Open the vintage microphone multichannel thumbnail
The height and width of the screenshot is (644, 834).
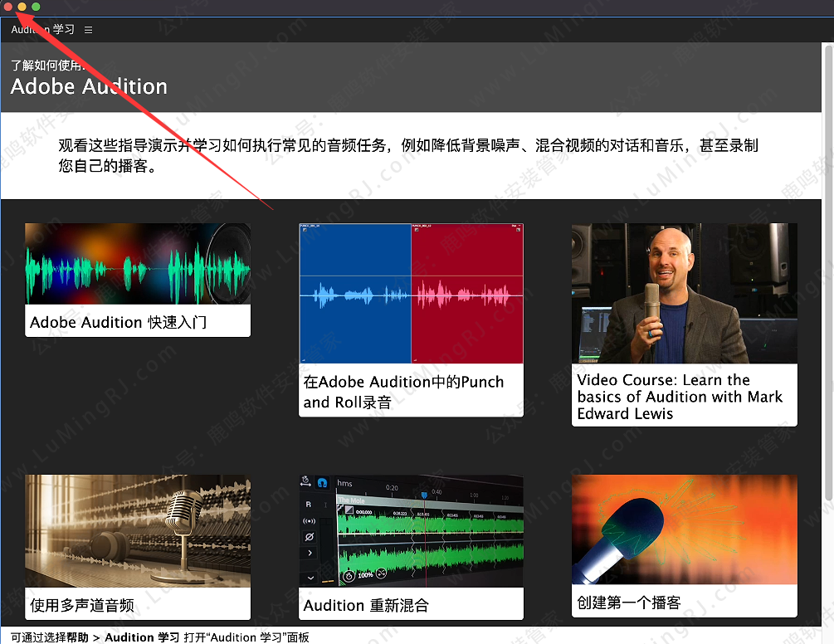coord(137,531)
